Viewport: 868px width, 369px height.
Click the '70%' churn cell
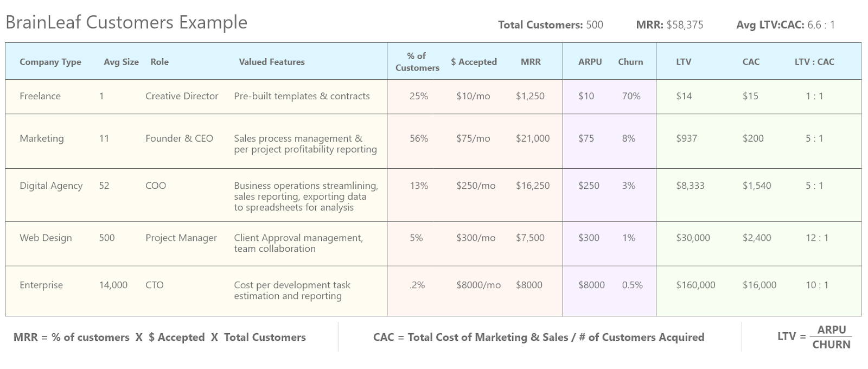click(x=631, y=96)
